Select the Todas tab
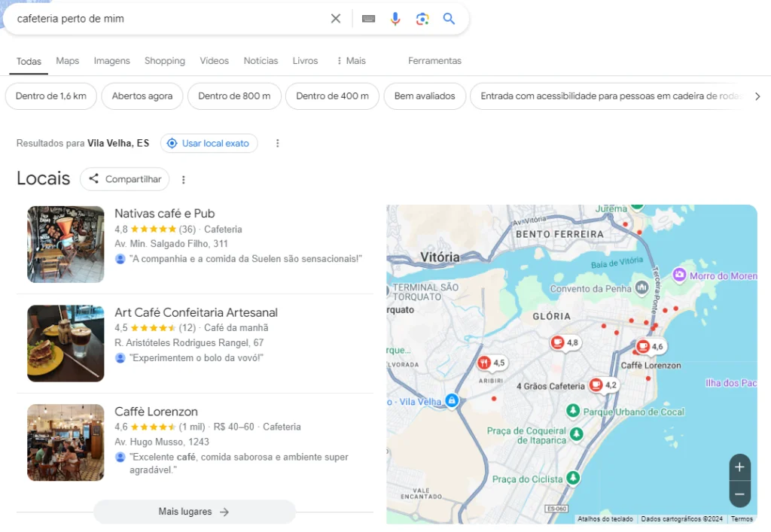771x532 pixels. [29, 62]
